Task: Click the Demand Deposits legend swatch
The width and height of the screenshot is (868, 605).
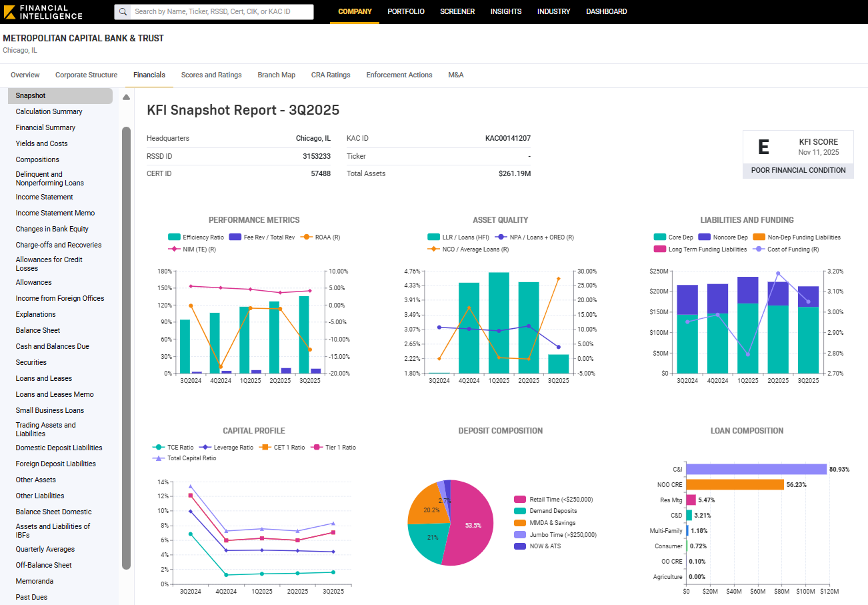Action: tap(520, 511)
